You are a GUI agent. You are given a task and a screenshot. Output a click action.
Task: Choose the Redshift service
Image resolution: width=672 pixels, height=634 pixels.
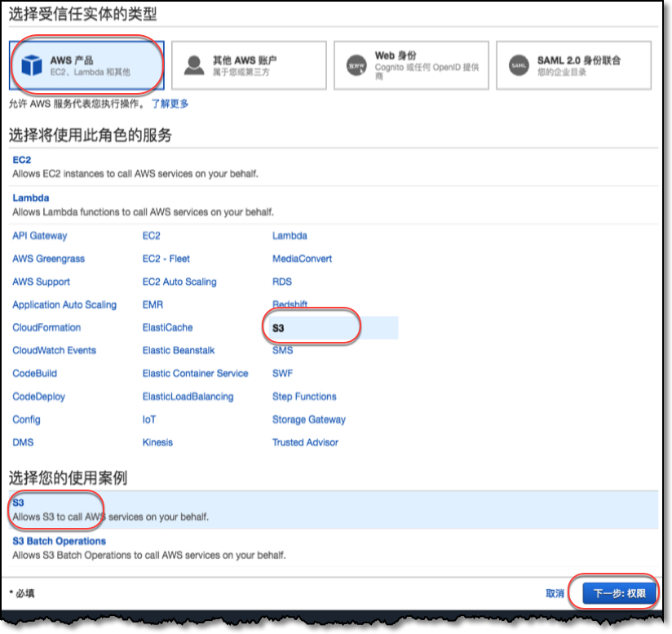290,304
